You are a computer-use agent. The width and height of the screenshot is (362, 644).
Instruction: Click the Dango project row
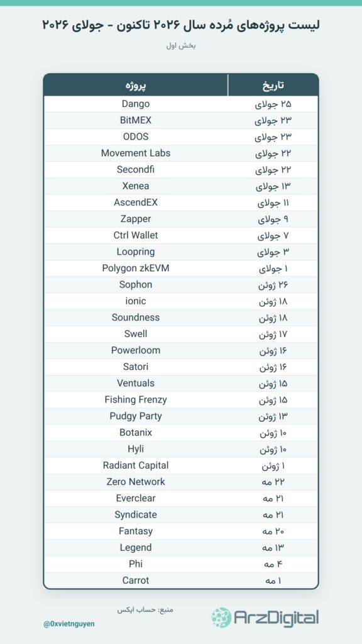coord(181,104)
